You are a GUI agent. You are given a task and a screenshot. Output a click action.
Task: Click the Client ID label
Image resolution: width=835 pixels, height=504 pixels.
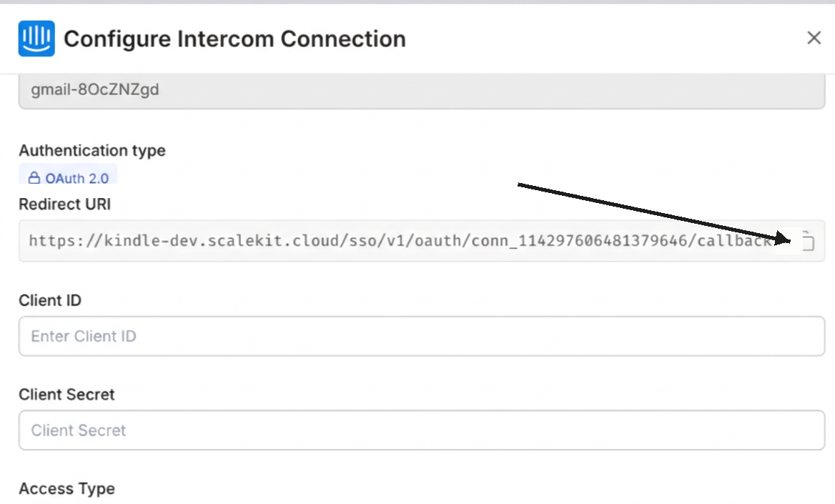point(50,300)
